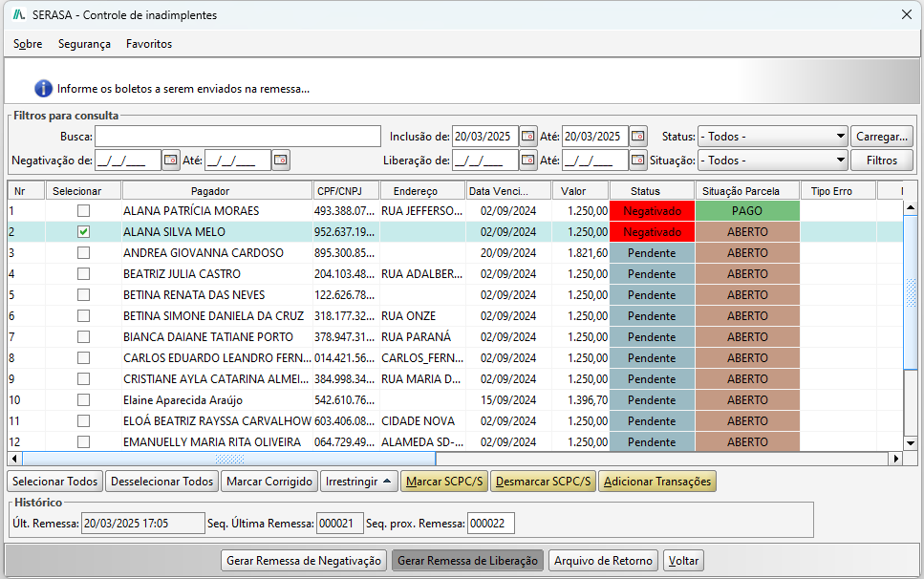Screen dimensions: 924x579
Task: Select checkbox for ALANA PATRÍCIA MORAES
Action: tap(84, 210)
